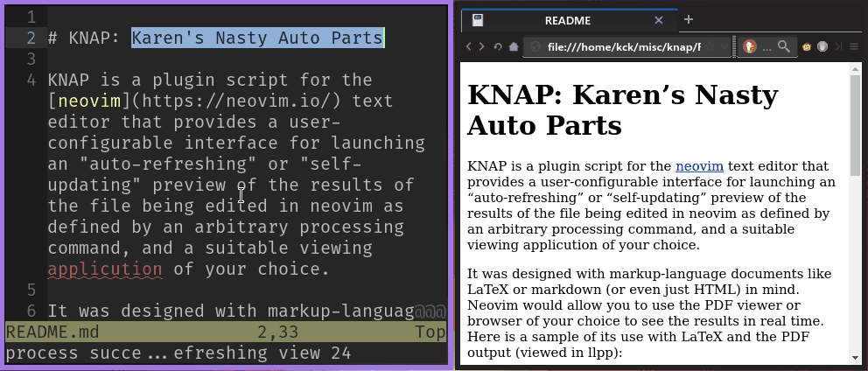Click line number 2 in editor gutter

pyautogui.click(x=31, y=38)
